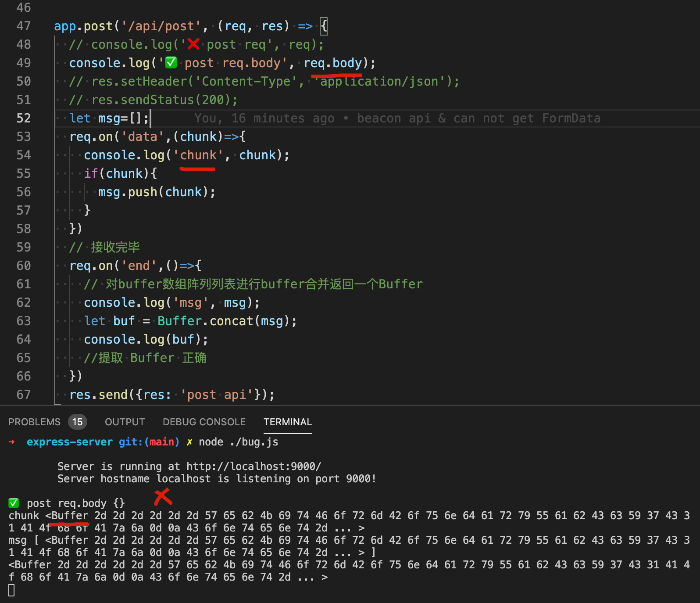Viewport: 700px width, 603px height.
Task: Click Buffer.concat(msg) on line 63
Action: point(223,321)
